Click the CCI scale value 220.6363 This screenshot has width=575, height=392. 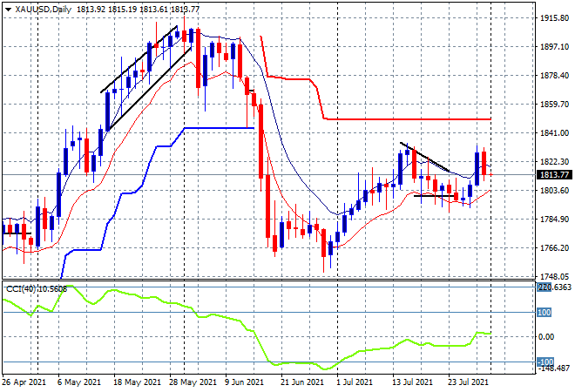pos(554,287)
